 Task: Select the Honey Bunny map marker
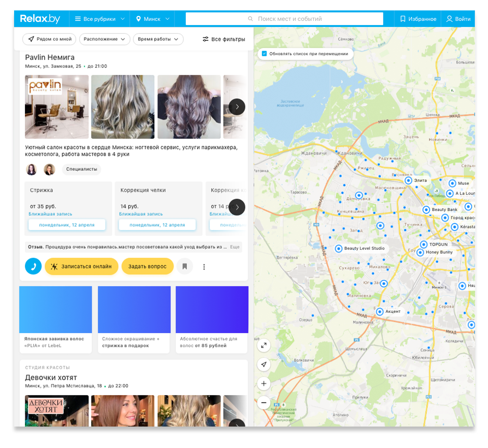420,252
